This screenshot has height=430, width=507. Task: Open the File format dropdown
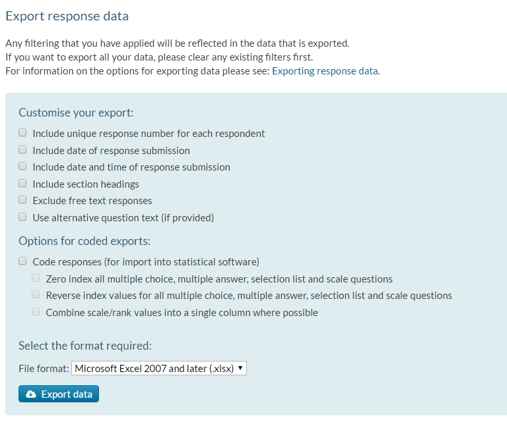click(x=159, y=368)
